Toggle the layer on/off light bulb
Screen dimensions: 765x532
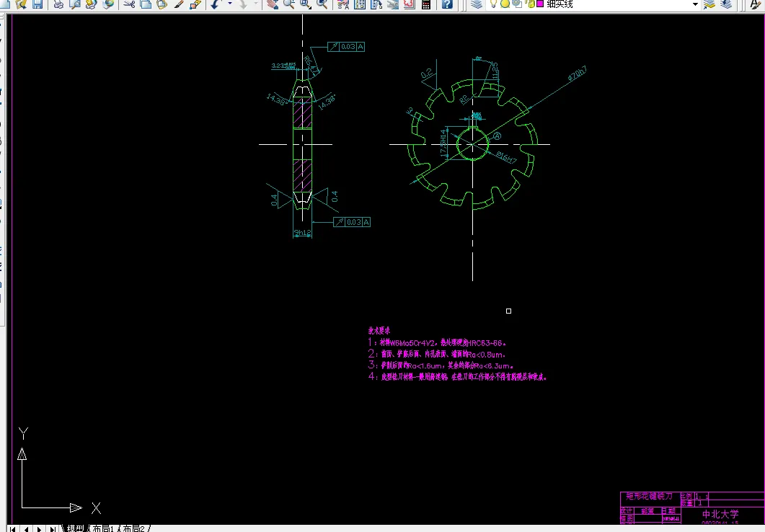[493, 4]
